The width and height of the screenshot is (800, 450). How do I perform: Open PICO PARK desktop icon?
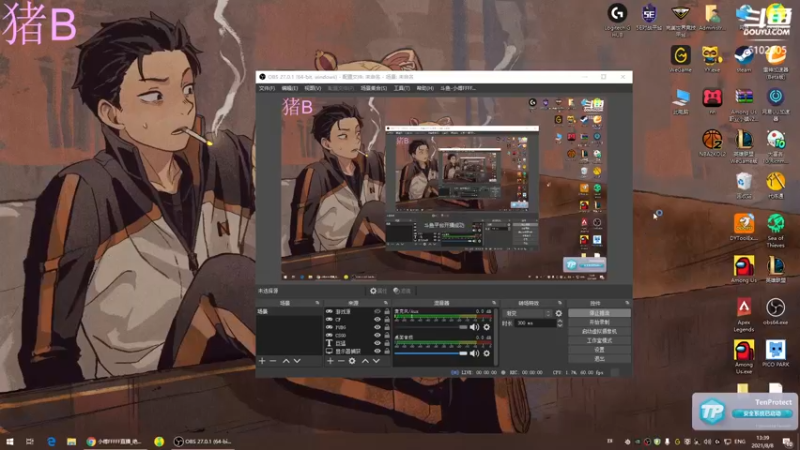point(776,354)
